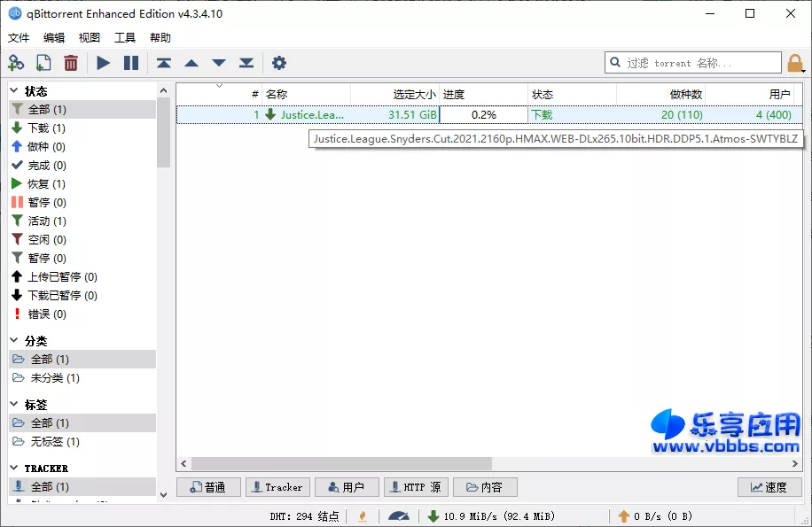812x527 pixels.
Task: Open the 工具 menu
Action: pyautogui.click(x=124, y=37)
